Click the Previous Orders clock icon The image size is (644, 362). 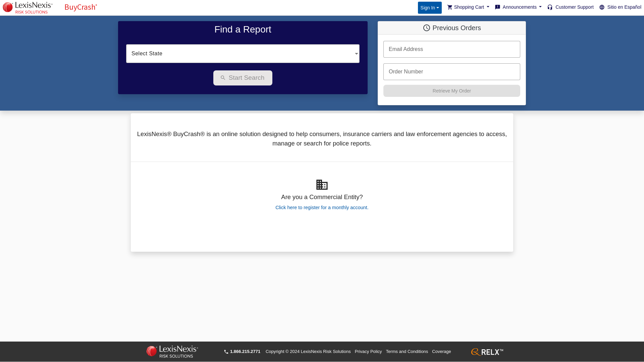[426, 27]
